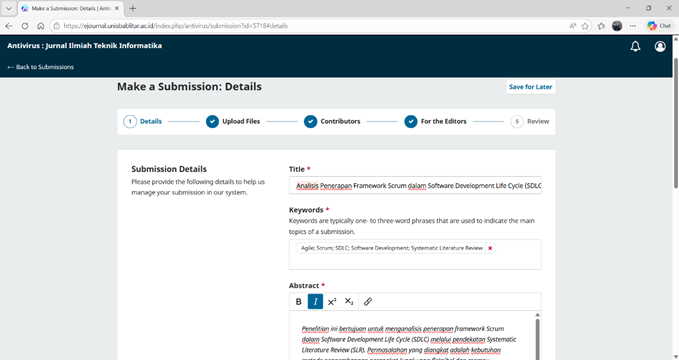Toggle bold formatting in Abstract editor
Screen dimensions: 679x360
coord(298,302)
